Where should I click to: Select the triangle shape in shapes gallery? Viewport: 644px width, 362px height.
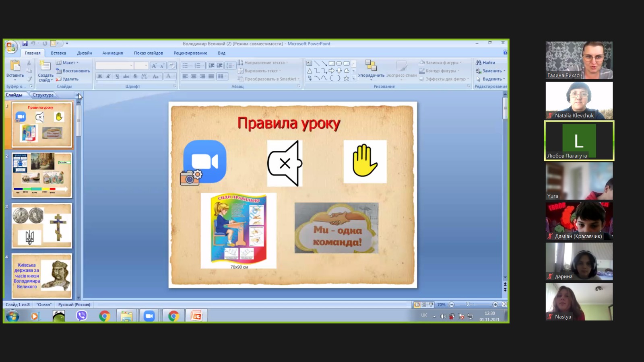click(310, 71)
